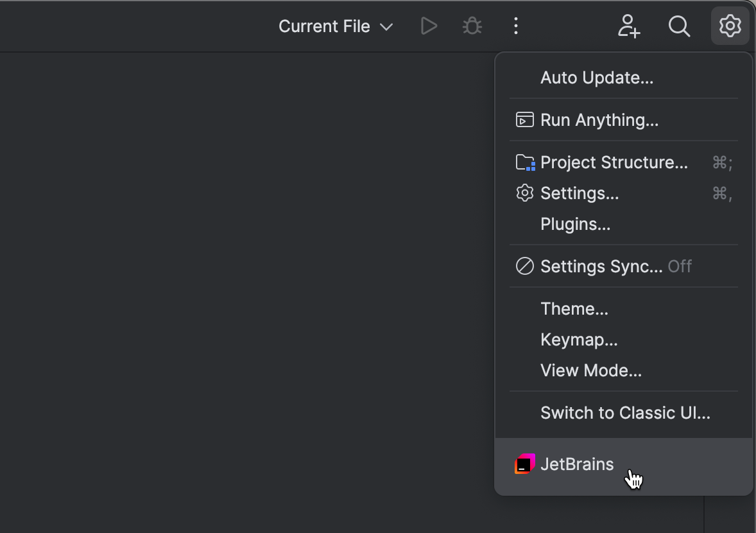Image resolution: width=756 pixels, height=533 pixels.
Task: Select the Debug bug icon
Action: pos(472,26)
